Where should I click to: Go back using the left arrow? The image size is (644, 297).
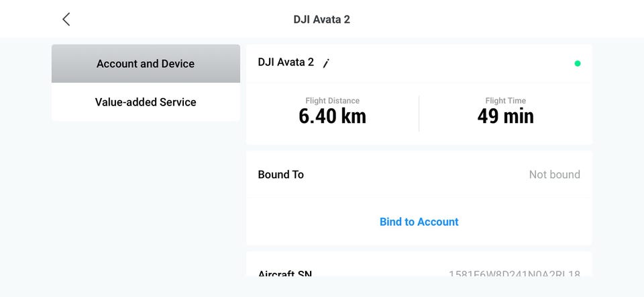coord(66,19)
